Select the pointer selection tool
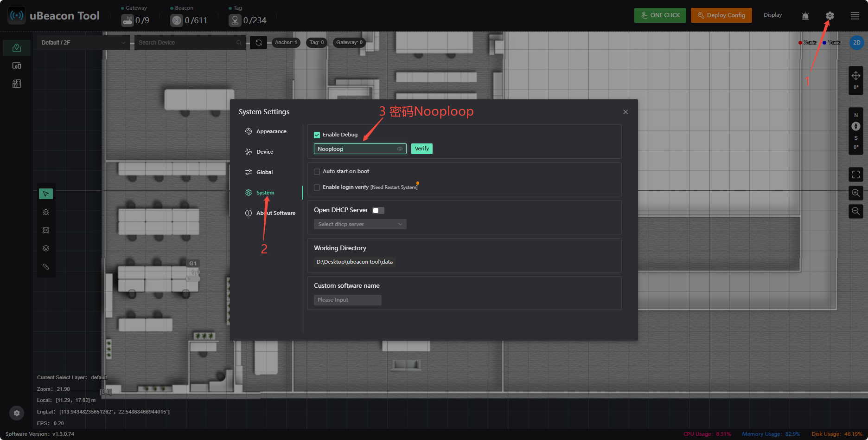This screenshot has height=440, width=868. (46, 194)
